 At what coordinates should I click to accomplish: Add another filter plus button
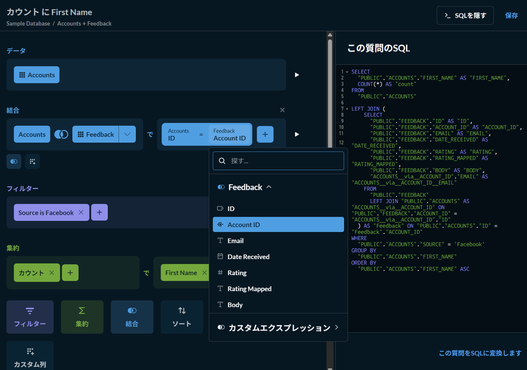[99, 212]
